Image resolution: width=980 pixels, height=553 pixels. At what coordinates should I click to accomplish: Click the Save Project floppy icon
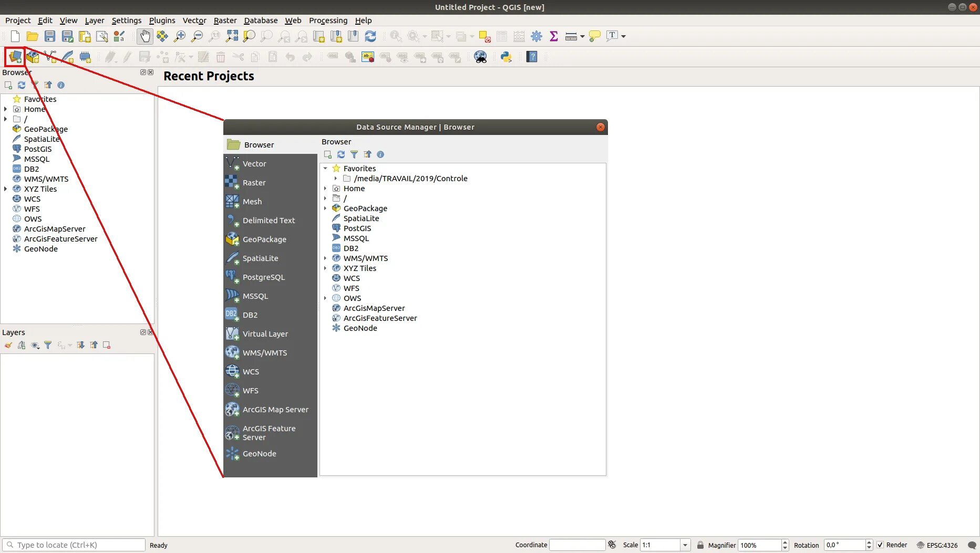[50, 36]
